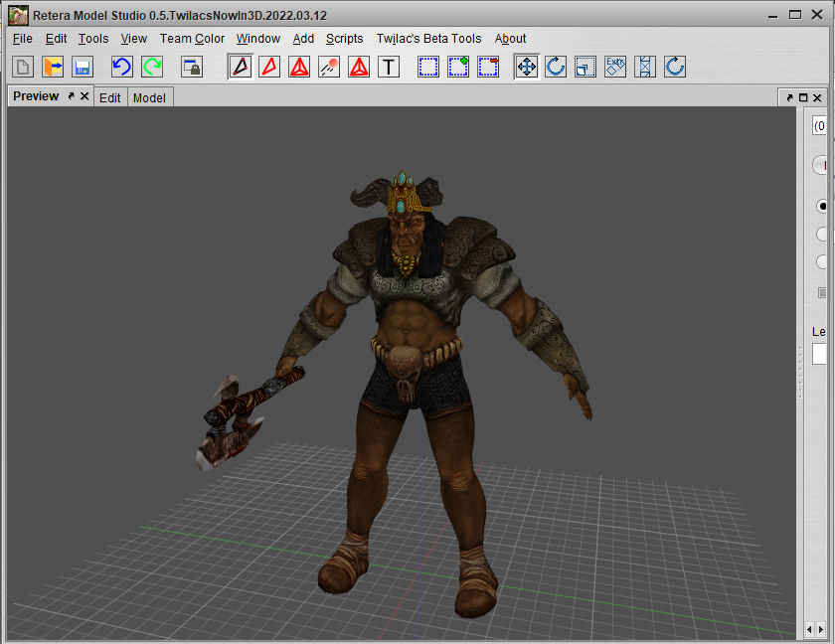Screen dimensions: 835x644
Task: Pick the add-to-selection icon with green plus
Action: (x=458, y=67)
